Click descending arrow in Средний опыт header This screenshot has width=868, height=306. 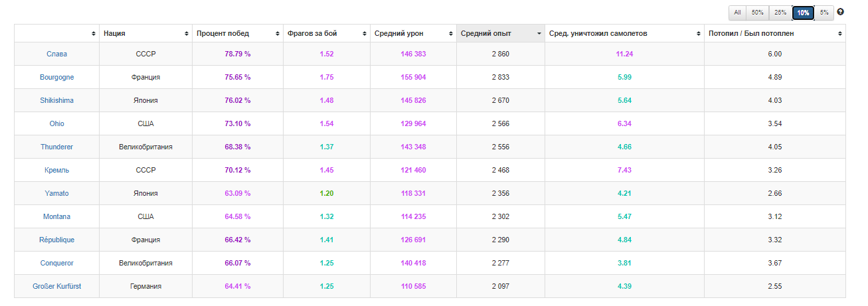[x=539, y=33]
